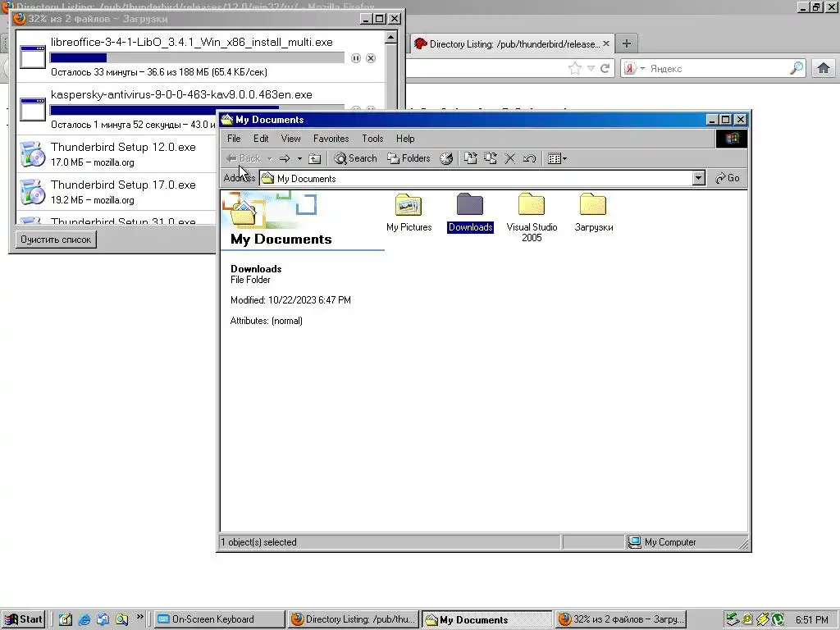Open the Firefox URL history dropdown arrow
The height and width of the screenshot is (630, 840).
591,69
